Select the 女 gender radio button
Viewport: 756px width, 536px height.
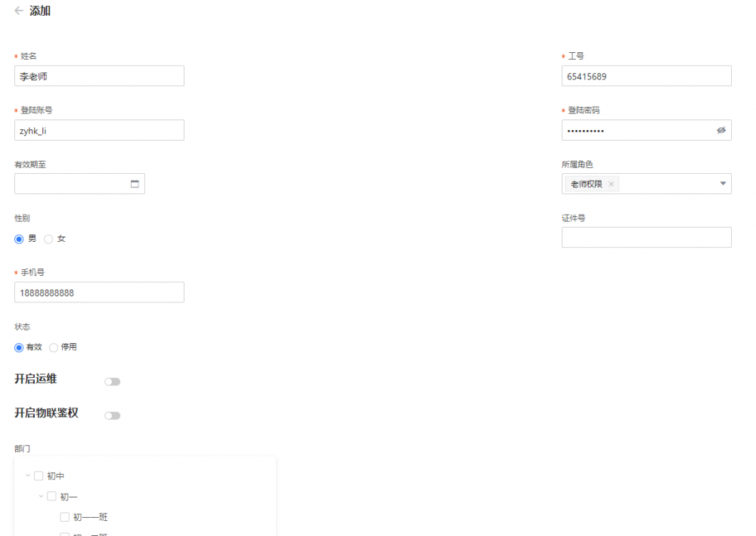tap(48, 239)
